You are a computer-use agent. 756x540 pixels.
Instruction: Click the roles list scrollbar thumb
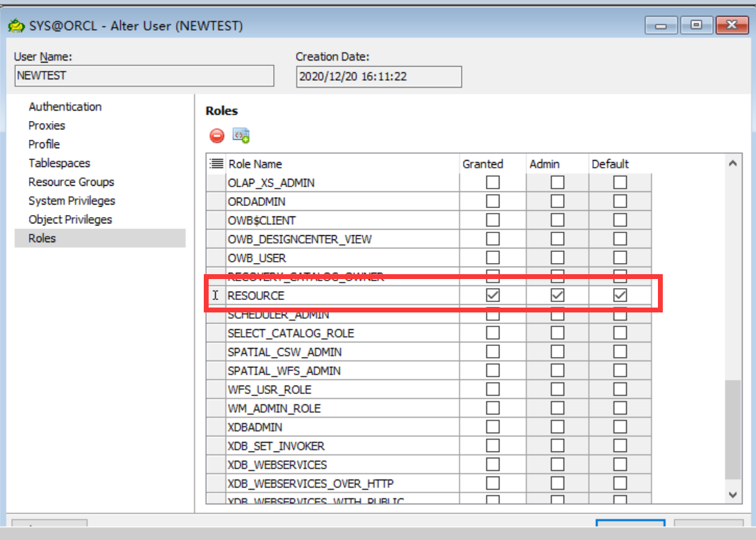[x=733, y=429]
